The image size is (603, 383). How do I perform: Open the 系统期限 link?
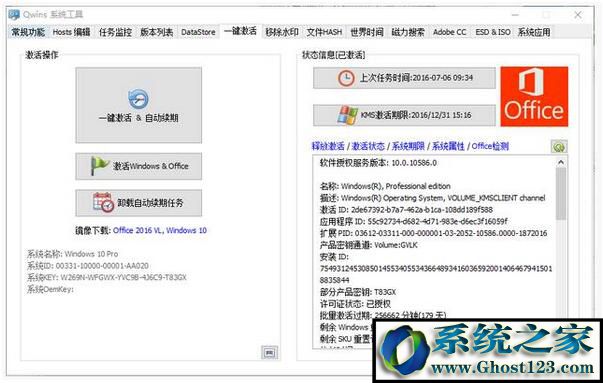(x=408, y=146)
